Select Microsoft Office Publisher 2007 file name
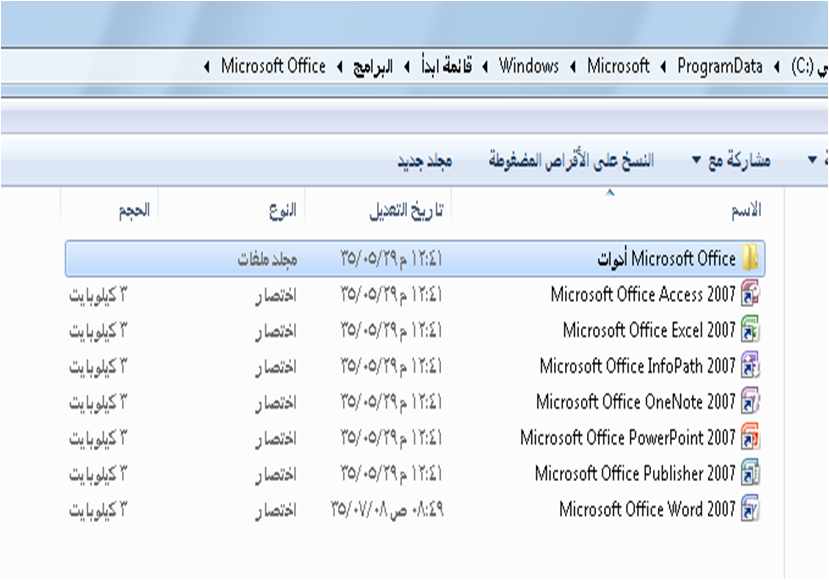 635,474
